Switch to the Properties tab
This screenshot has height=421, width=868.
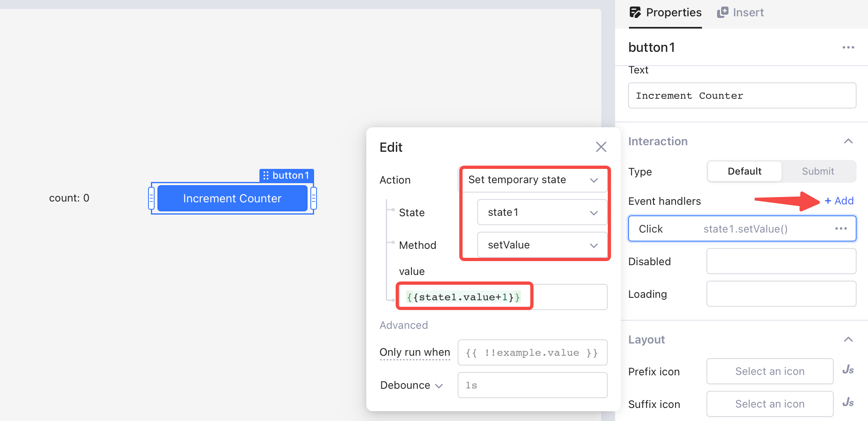[665, 13]
